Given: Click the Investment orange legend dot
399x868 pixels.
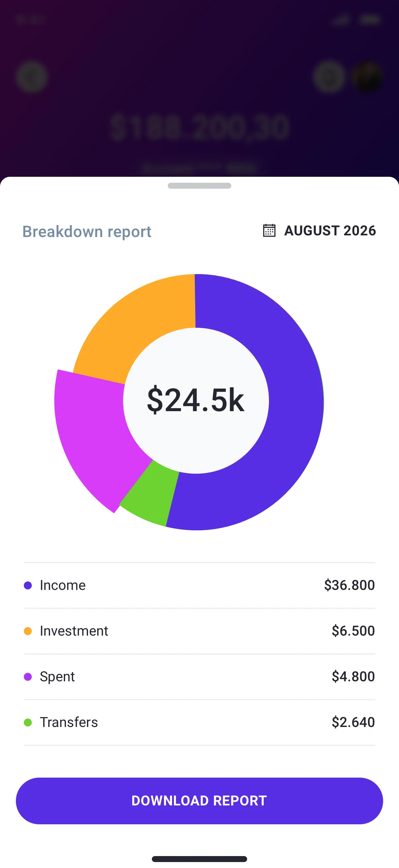Looking at the screenshot, I should tap(28, 631).
